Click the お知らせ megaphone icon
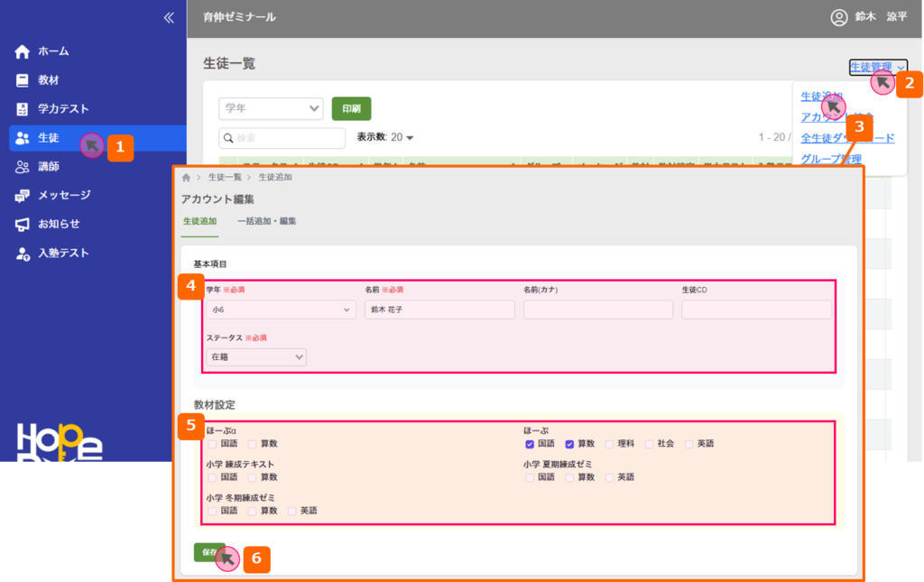The height and width of the screenshot is (582, 924). coord(23,225)
